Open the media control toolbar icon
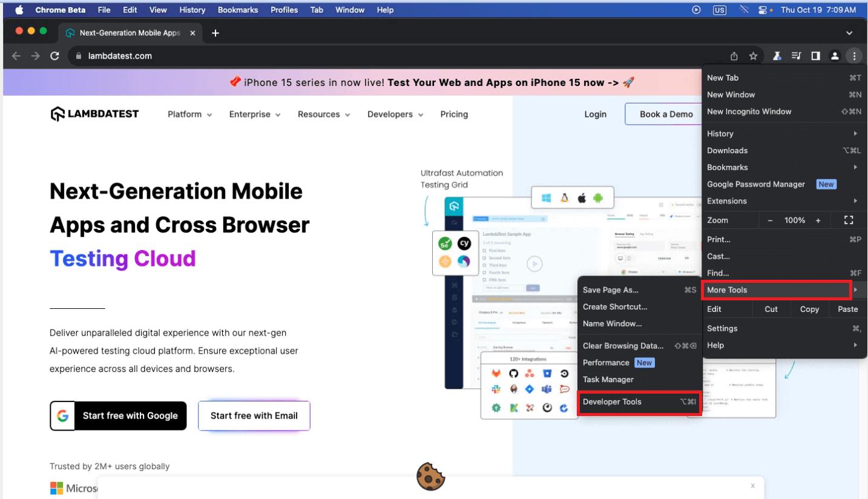 pyautogui.click(x=796, y=56)
